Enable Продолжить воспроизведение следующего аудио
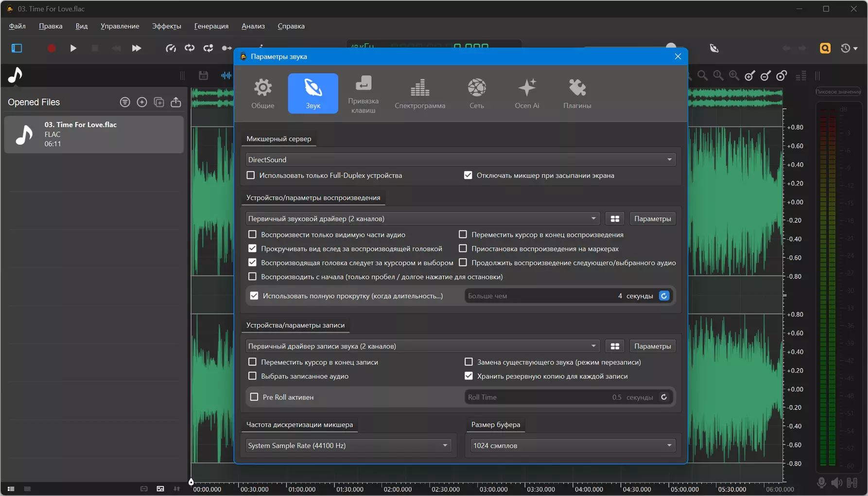 (463, 263)
